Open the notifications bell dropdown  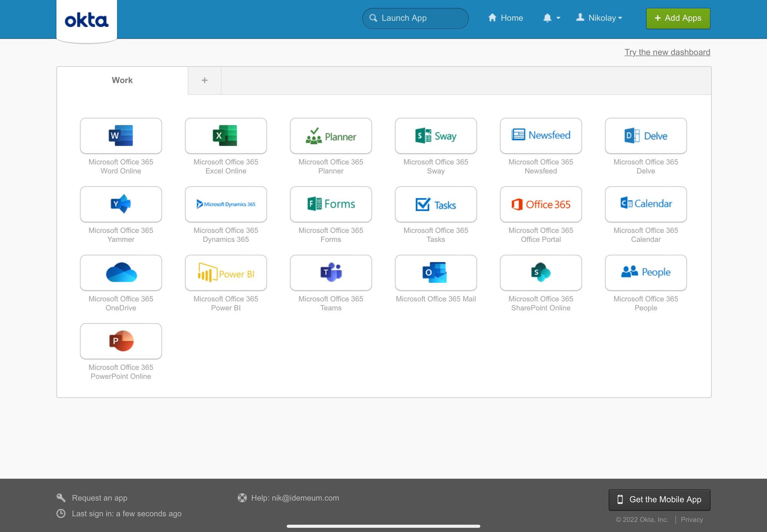(551, 18)
